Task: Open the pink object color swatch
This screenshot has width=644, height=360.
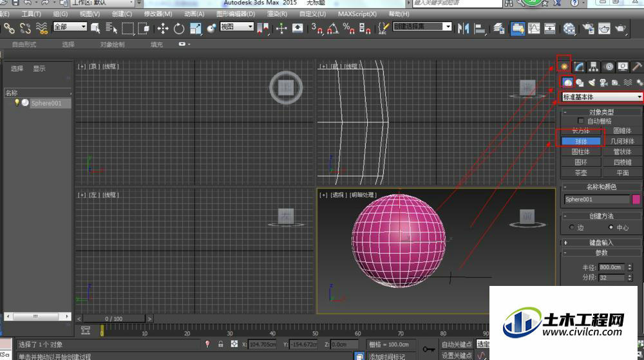Action: tap(636, 200)
